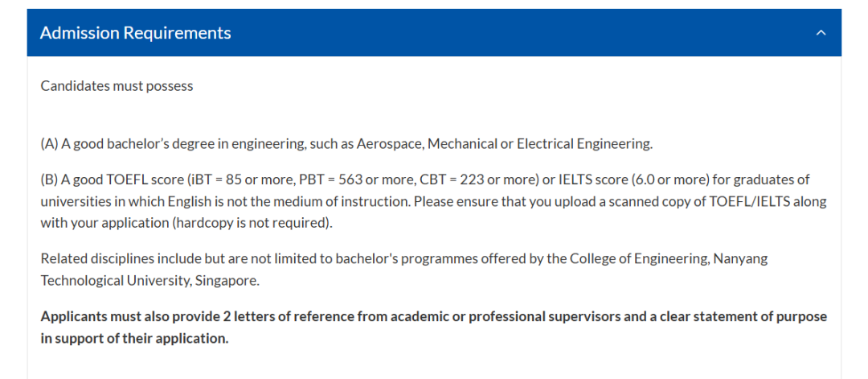Click "Technological University, Singapore" text
The image size is (868, 379).
coord(150,281)
